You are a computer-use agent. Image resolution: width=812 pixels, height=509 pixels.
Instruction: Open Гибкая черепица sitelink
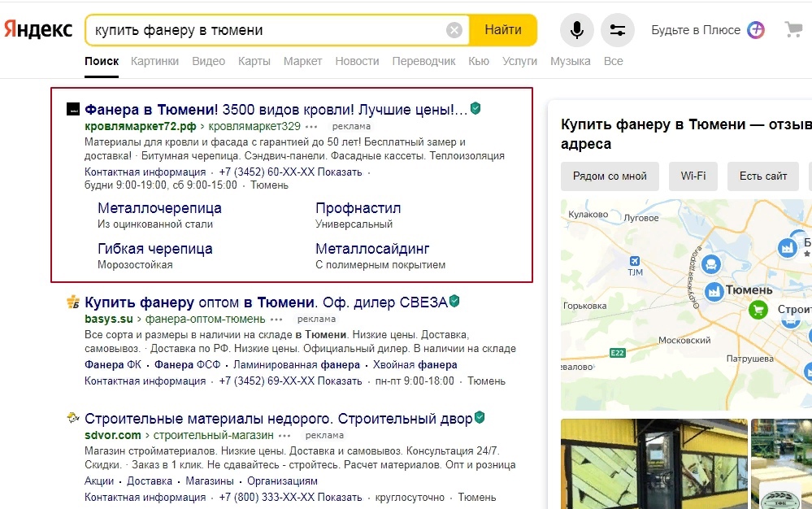click(154, 249)
